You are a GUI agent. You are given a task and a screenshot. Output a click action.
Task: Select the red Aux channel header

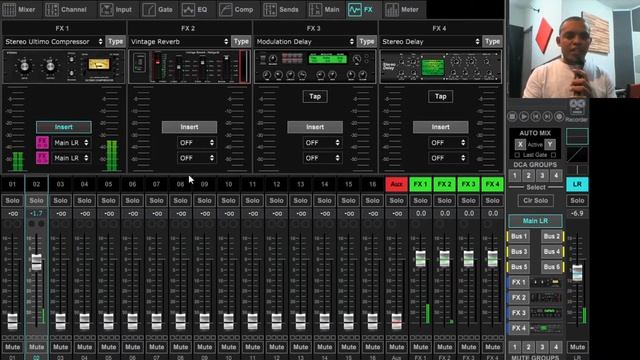pyautogui.click(x=396, y=184)
